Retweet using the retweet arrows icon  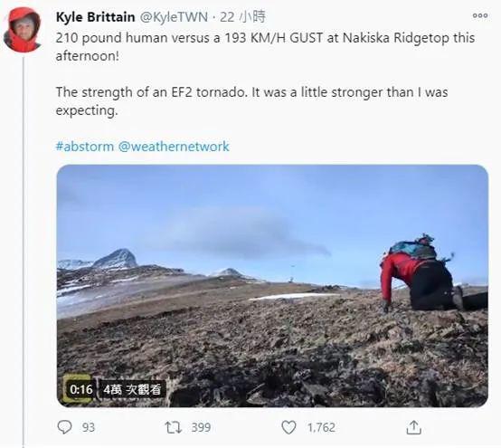coord(173,427)
